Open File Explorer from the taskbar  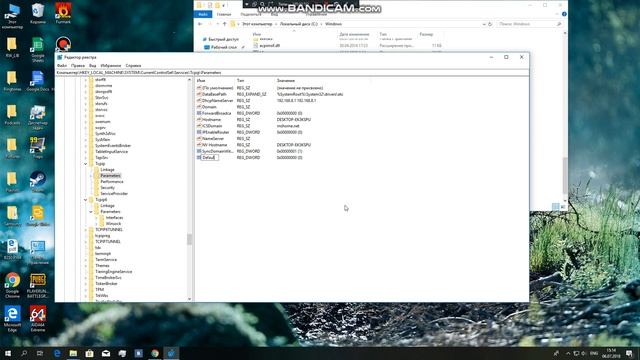[x=73, y=353]
